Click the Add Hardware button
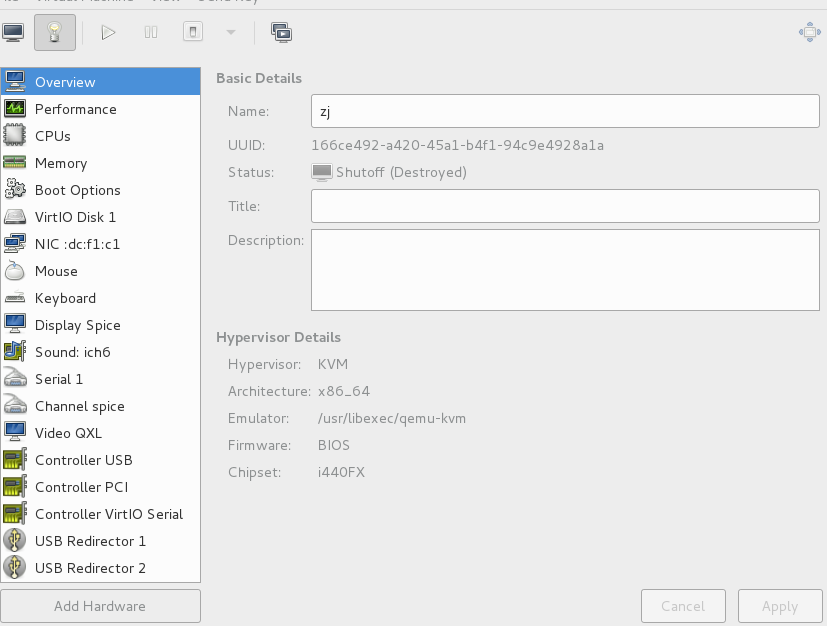Viewport: 827px width, 626px height. [x=100, y=606]
